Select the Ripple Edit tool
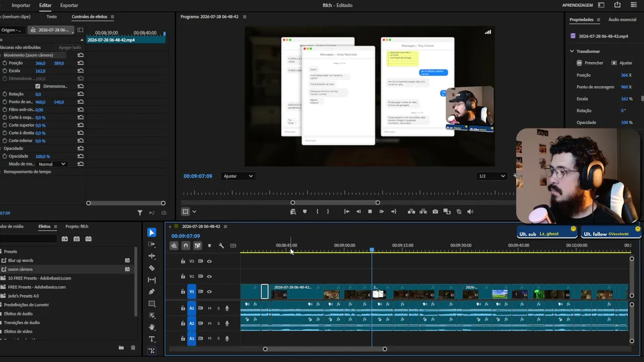This screenshot has height=362, width=644. (x=152, y=256)
